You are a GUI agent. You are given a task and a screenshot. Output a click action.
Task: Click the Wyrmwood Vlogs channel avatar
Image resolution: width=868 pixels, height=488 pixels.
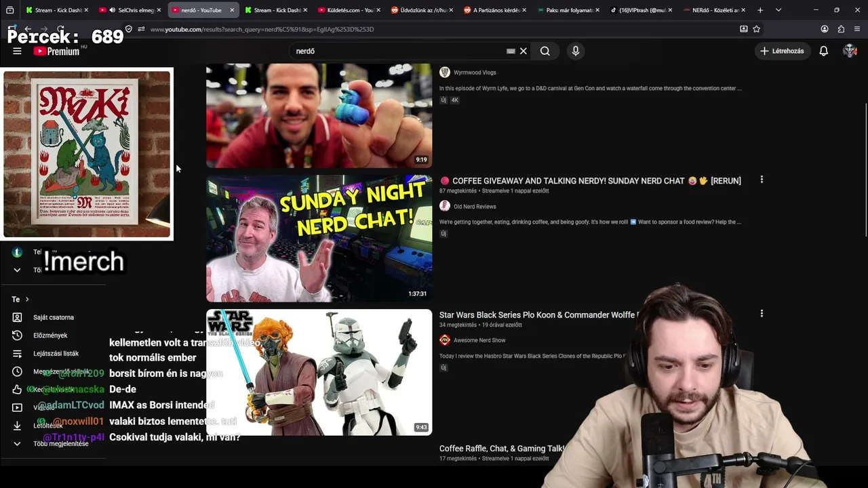[x=445, y=73]
